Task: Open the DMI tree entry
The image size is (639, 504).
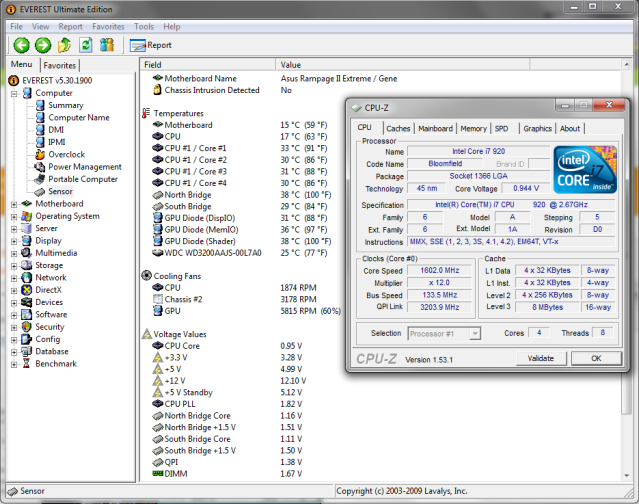Action: coord(56,130)
